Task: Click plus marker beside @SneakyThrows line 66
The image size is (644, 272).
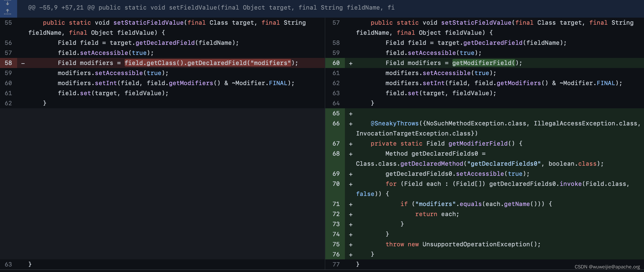Action: point(351,124)
